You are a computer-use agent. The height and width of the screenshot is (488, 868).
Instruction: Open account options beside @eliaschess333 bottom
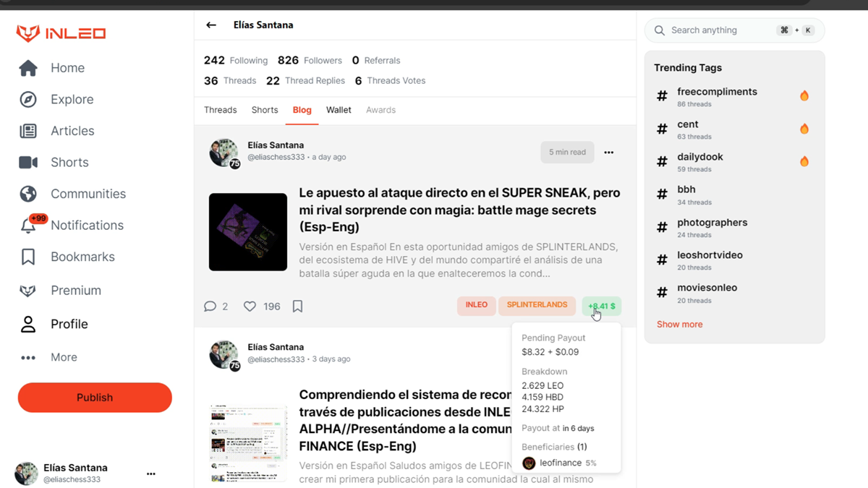point(151,474)
